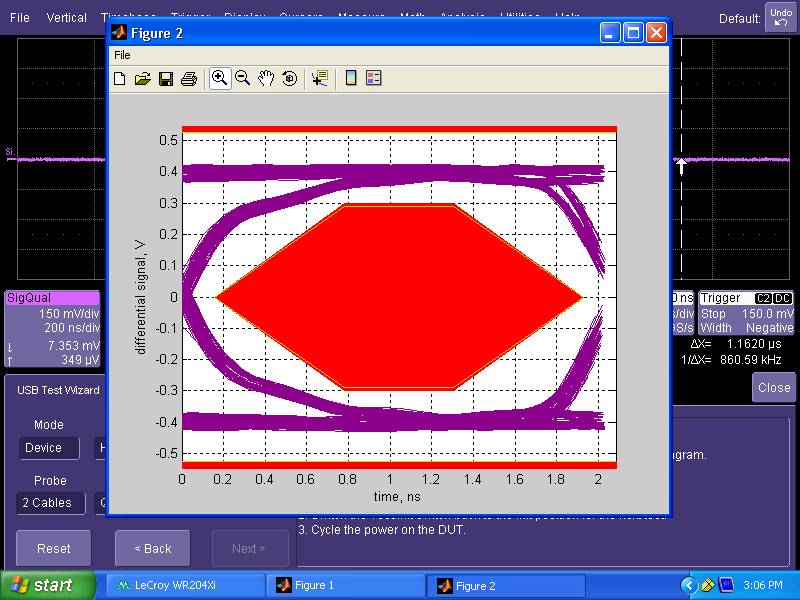Open the oscilloscope Vertical menu
The image size is (800, 600).
66,18
